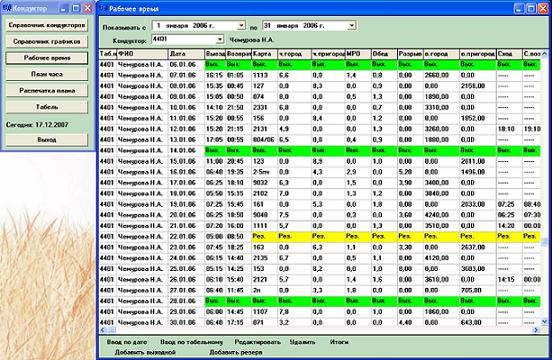This screenshot has height=360, width=552.
Task: Click Карта cell 2331
Action: (x=264, y=108)
